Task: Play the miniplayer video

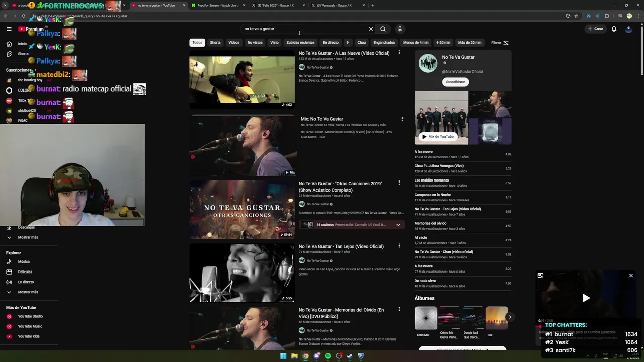Action: [x=586, y=298]
